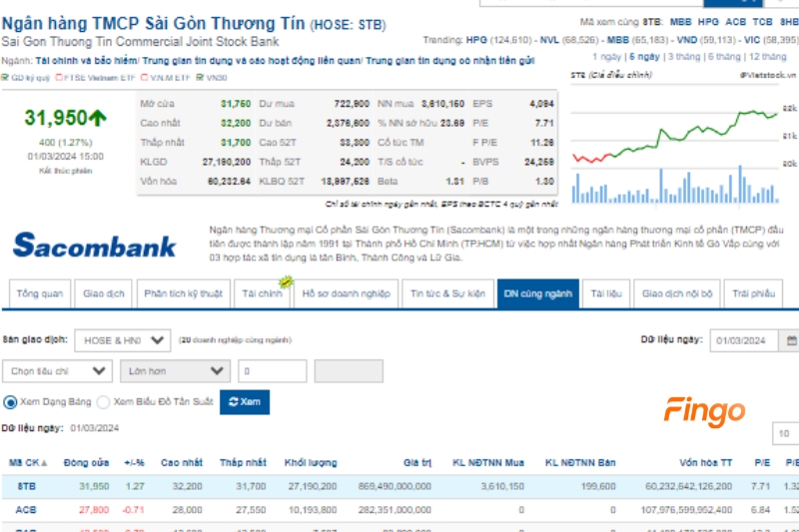The height and width of the screenshot is (532, 799).
Task: Sort by P/E column header
Action: (762, 463)
